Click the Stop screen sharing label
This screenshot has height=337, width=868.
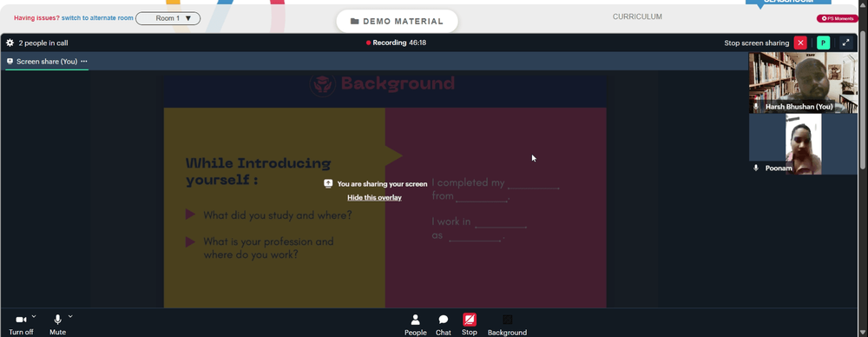point(757,43)
